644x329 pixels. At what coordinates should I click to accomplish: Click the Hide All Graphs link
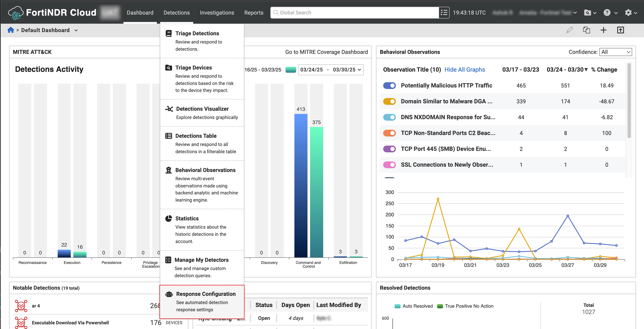(465, 70)
